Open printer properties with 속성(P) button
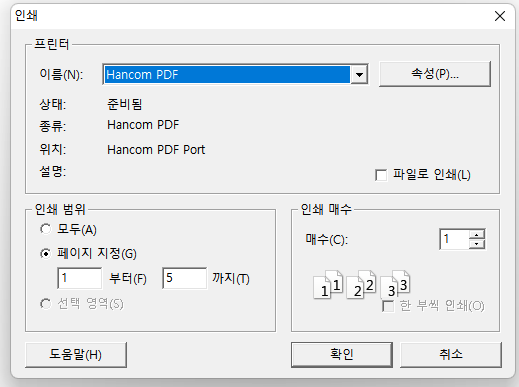 click(x=435, y=74)
